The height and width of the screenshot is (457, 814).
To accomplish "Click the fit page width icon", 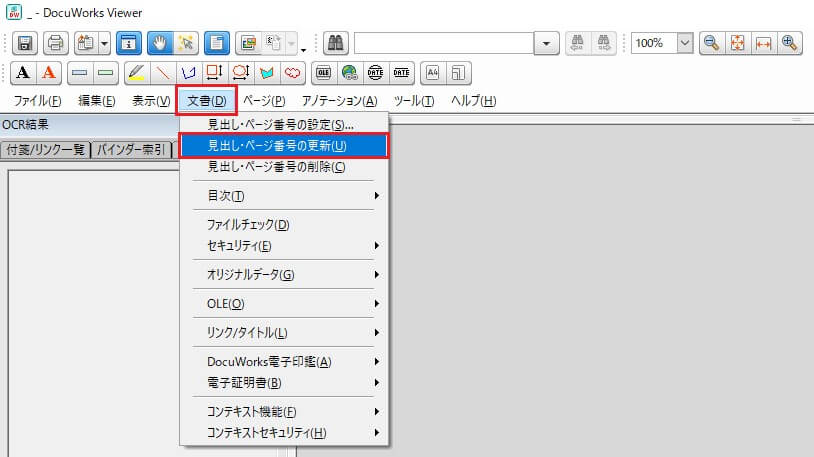I will 763,43.
